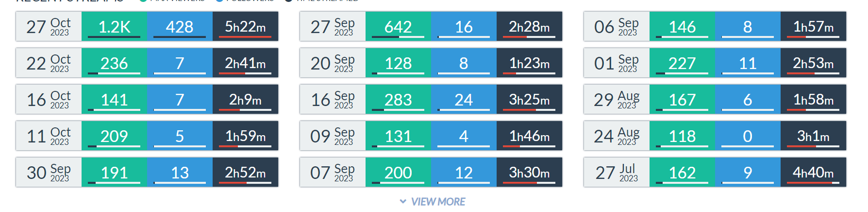Select the 3h25m duration on 16 Sep

tap(529, 100)
